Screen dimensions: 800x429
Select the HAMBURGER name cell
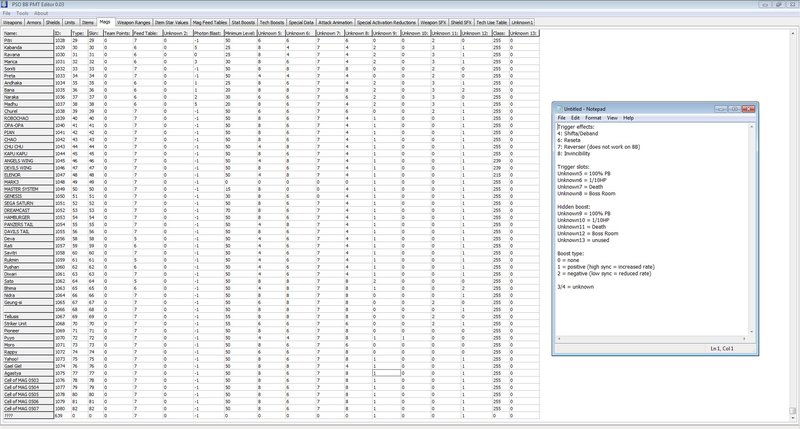click(28, 217)
